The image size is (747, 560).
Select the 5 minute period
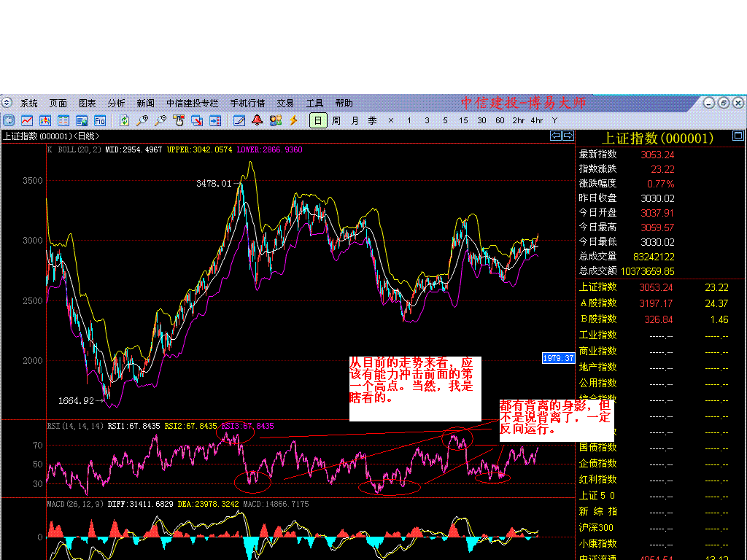(x=446, y=120)
